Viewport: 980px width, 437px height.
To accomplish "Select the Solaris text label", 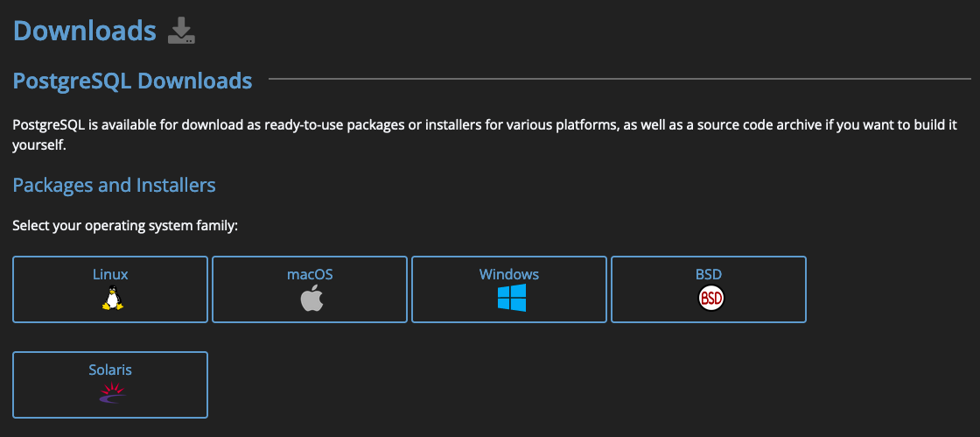I will [110, 370].
